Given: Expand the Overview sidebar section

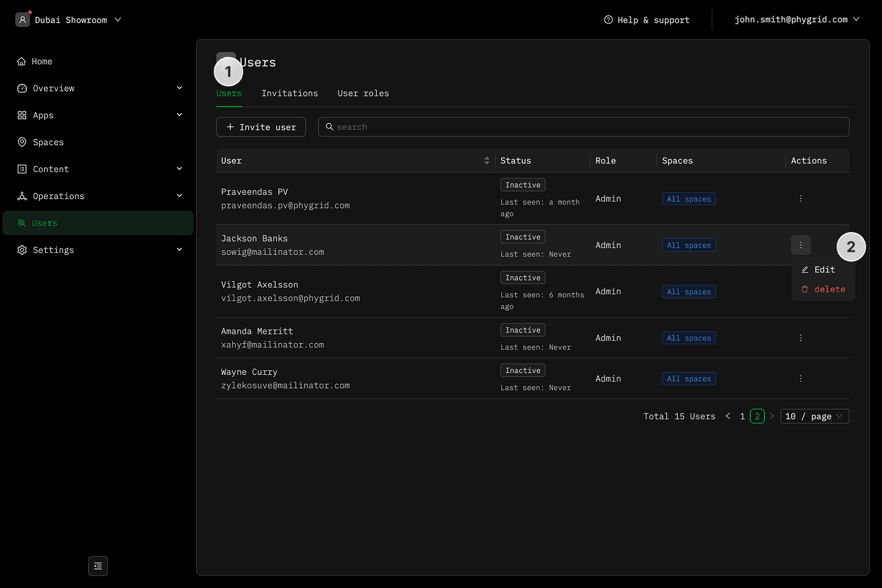Looking at the screenshot, I should (179, 88).
